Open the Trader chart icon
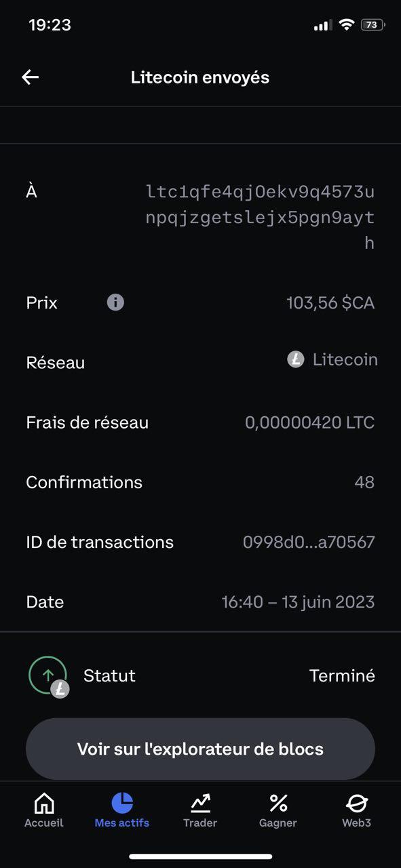 200,803
